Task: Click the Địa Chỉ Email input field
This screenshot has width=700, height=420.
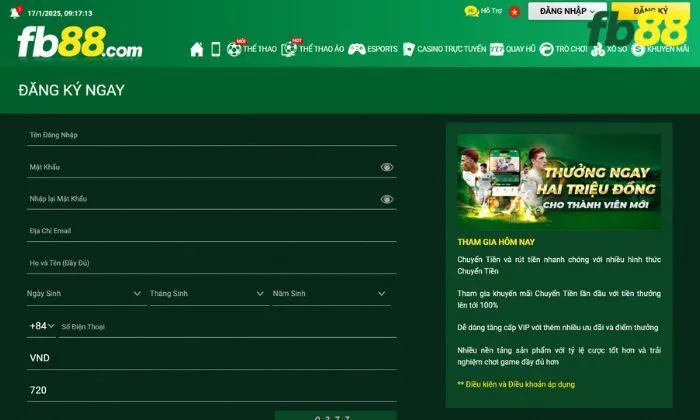Action: [x=211, y=231]
